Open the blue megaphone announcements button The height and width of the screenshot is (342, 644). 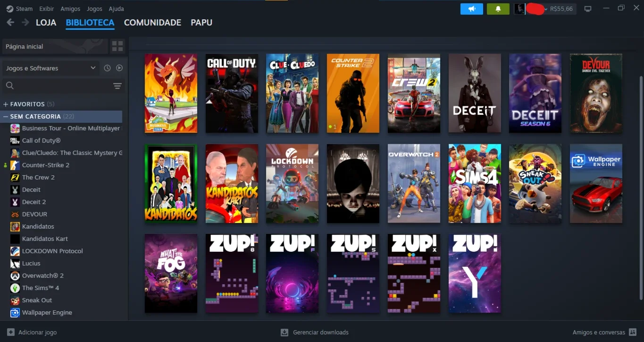pyautogui.click(x=472, y=9)
